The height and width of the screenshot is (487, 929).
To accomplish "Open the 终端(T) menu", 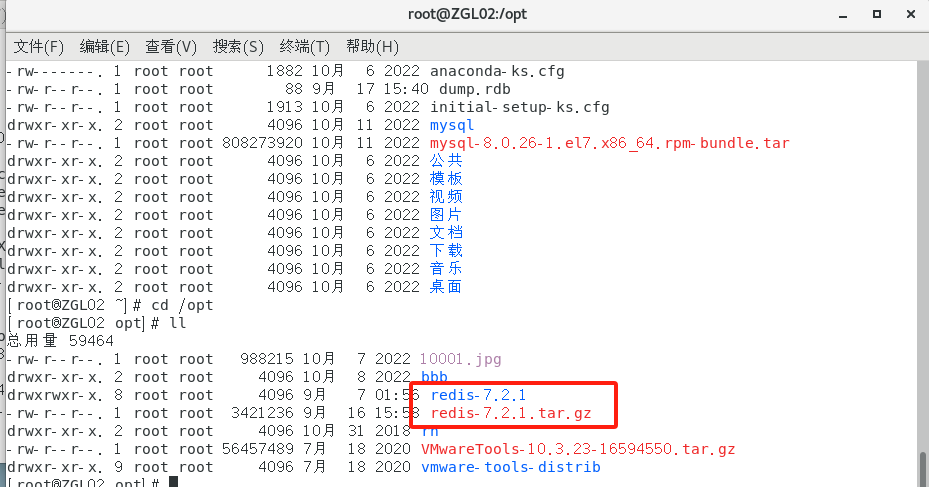I will 305,47.
